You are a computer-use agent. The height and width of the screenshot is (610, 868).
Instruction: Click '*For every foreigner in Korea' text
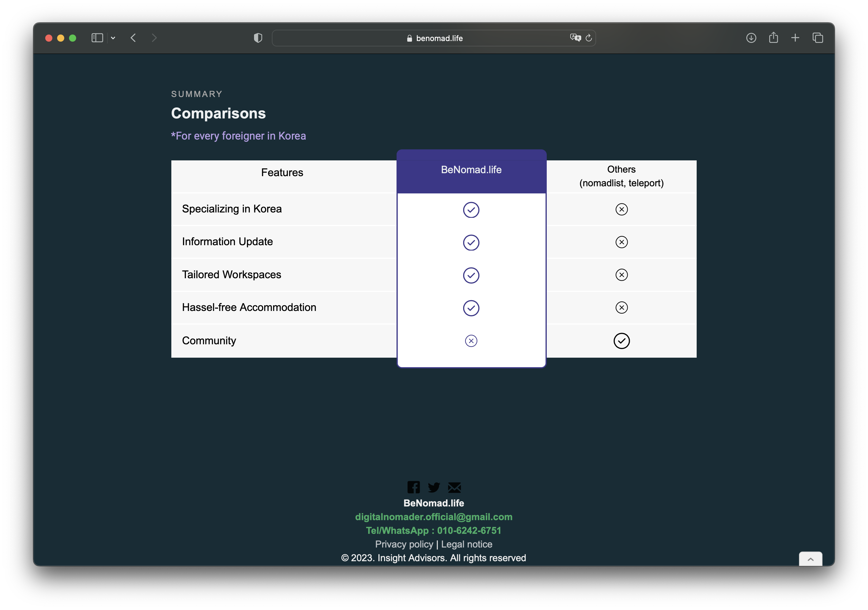pos(238,136)
